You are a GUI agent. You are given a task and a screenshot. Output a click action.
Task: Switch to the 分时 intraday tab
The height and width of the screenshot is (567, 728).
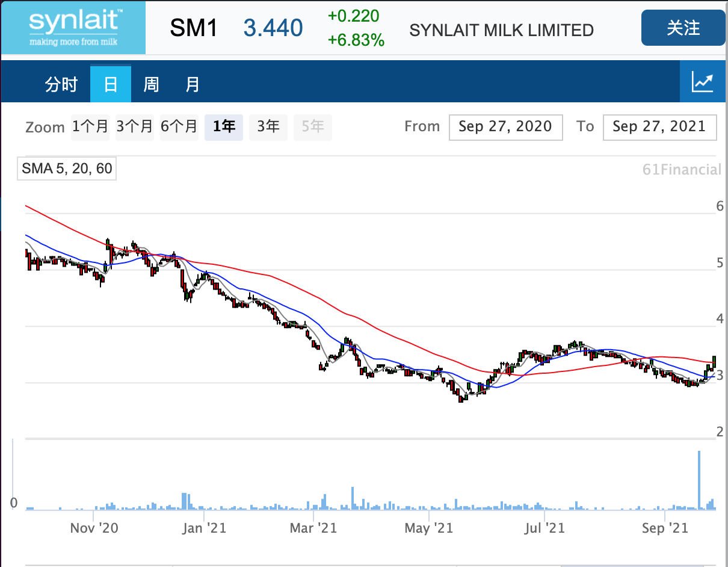pos(61,84)
